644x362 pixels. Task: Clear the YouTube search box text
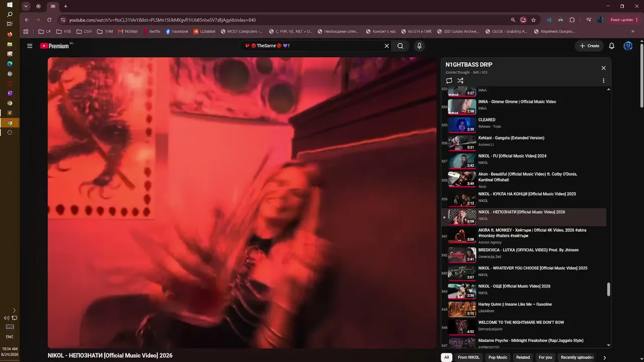click(386, 46)
